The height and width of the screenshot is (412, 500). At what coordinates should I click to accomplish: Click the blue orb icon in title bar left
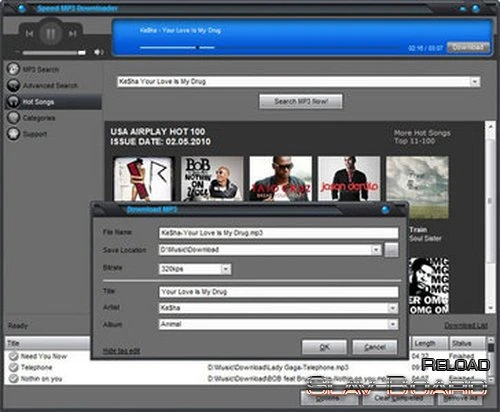click(22, 8)
